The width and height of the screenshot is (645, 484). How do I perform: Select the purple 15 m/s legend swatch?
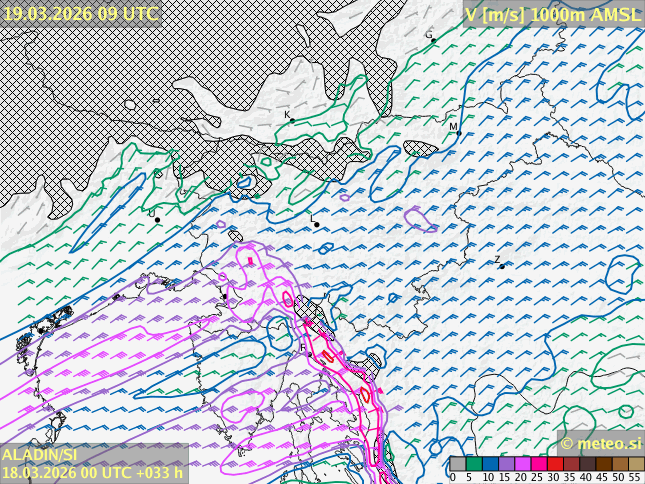tap(506, 464)
